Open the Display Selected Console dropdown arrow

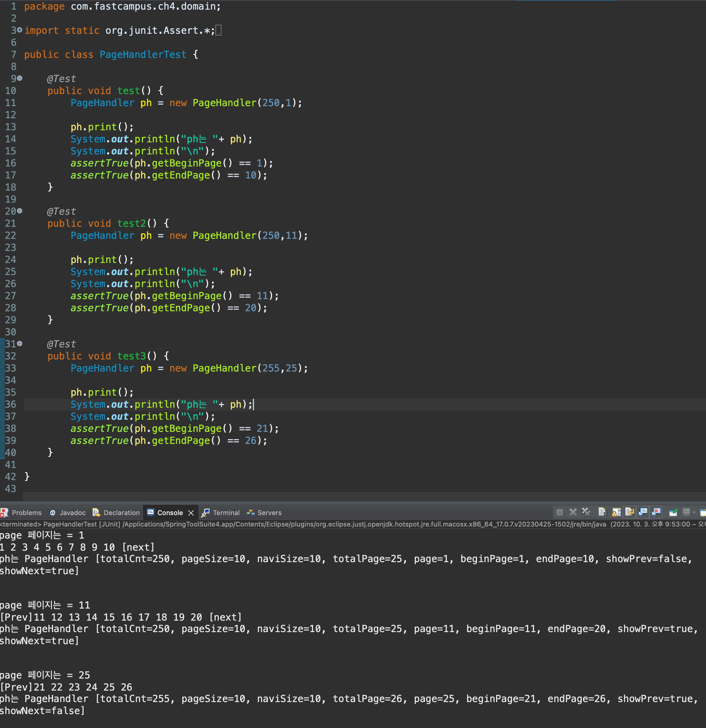694,513
